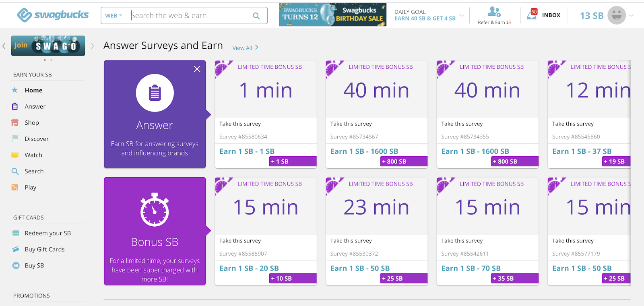Click the Swagbucks logo

point(53,15)
